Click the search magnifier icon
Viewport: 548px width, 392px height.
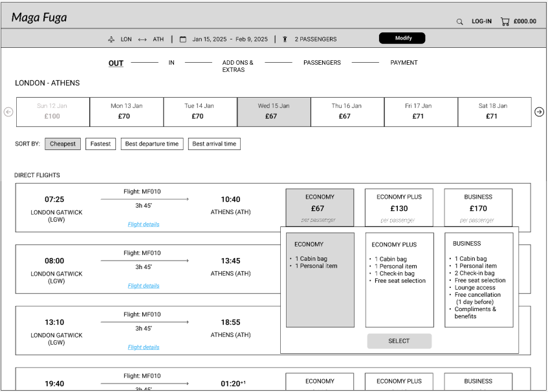pyautogui.click(x=460, y=21)
